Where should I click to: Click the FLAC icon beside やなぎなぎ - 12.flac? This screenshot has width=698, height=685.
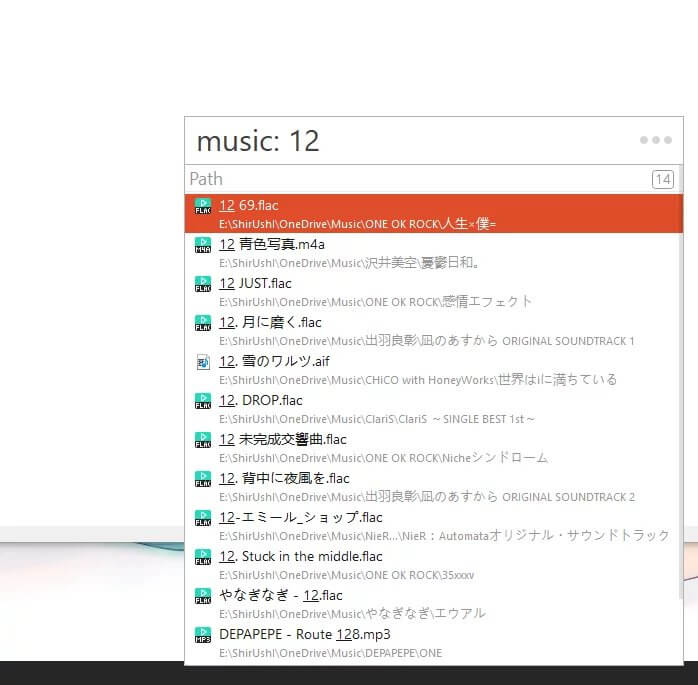point(203,596)
